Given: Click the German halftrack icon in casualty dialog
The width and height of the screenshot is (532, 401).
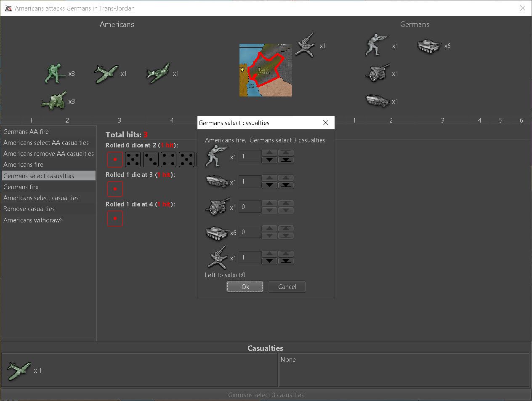Looking at the screenshot, I should pos(217,182).
